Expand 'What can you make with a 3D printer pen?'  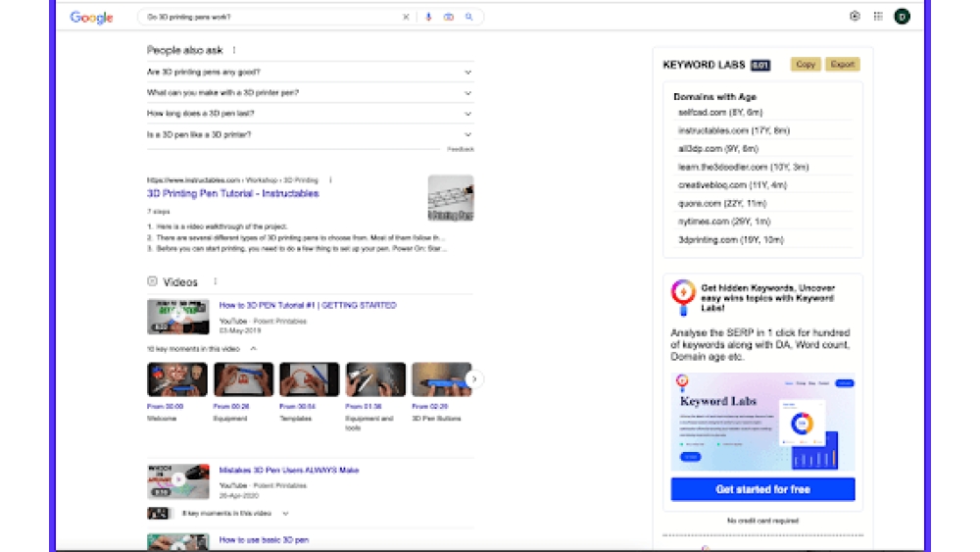click(310, 92)
